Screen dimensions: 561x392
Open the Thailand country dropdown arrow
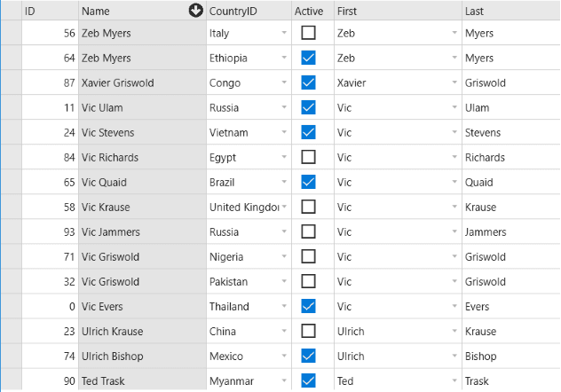(x=284, y=306)
